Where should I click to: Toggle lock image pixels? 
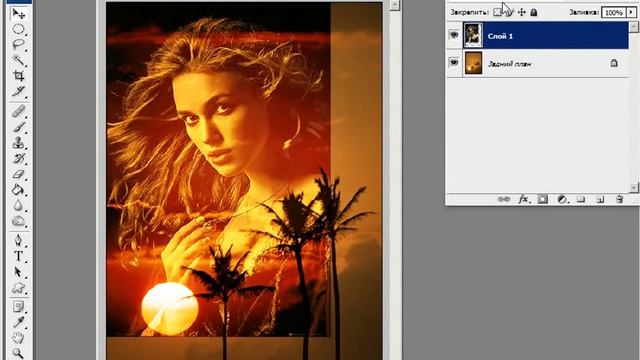click(509, 12)
